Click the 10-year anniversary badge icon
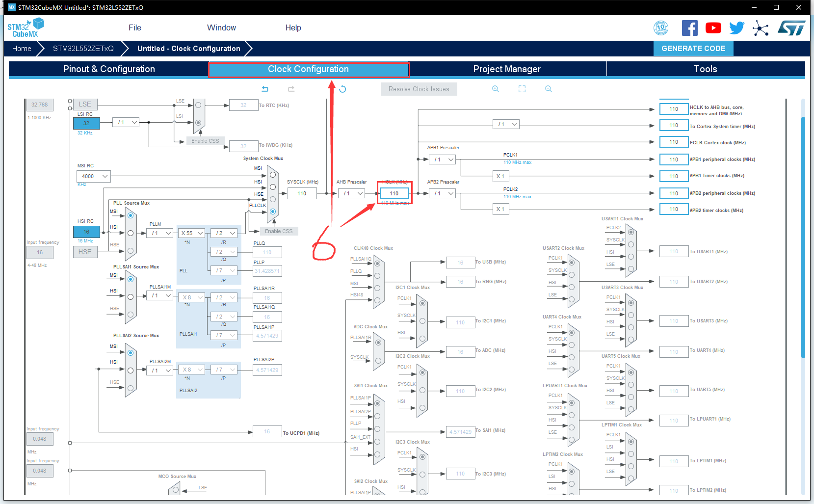The width and height of the screenshot is (814, 504). (661, 28)
